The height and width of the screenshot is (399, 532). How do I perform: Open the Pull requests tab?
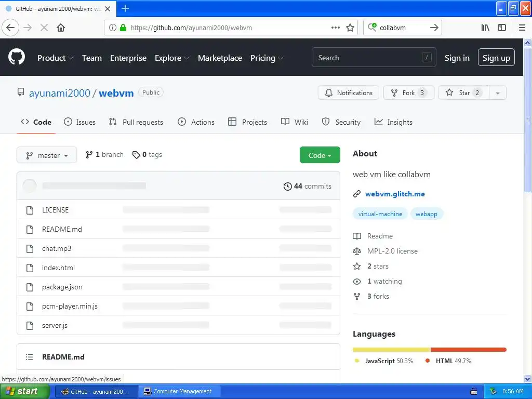pyautogui.click(x=136, y=122)
